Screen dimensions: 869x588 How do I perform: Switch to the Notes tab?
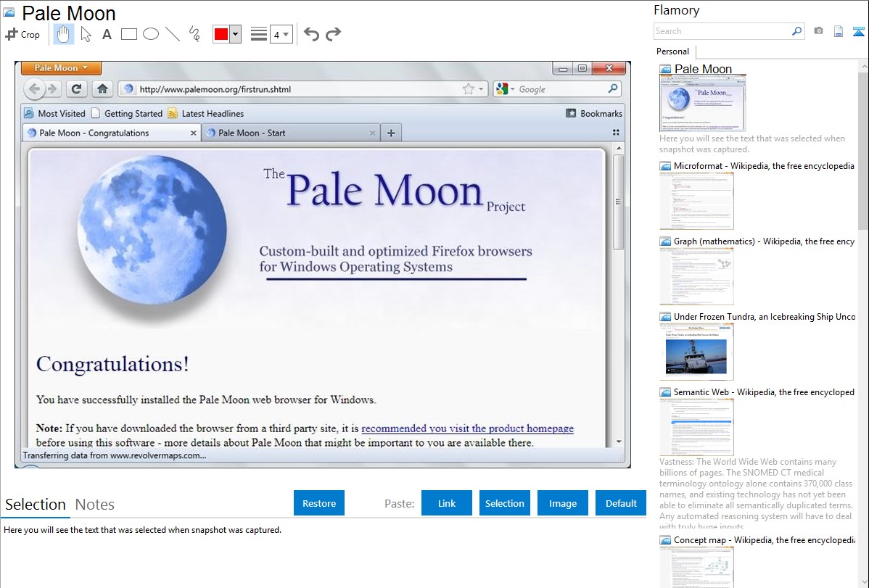coord(95,505)
